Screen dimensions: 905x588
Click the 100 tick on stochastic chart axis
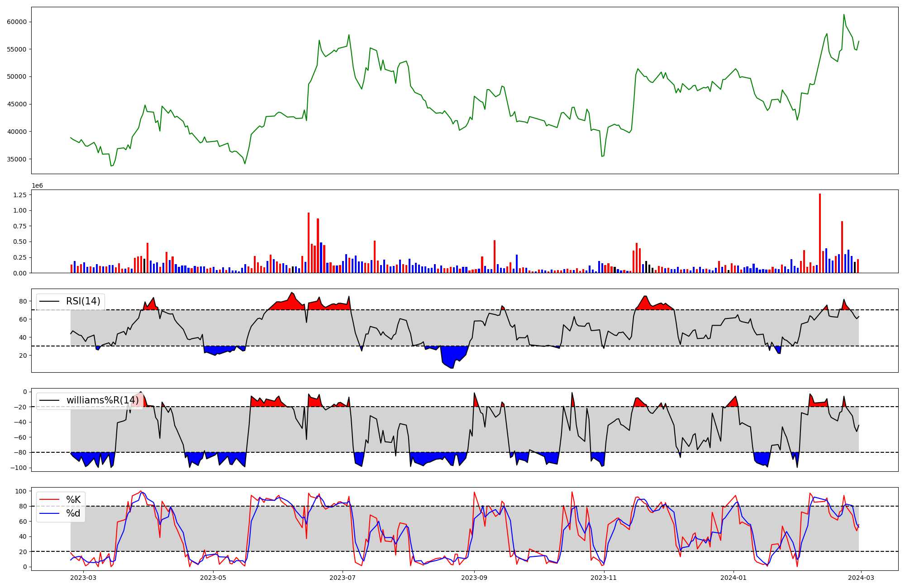coord(21,491)
